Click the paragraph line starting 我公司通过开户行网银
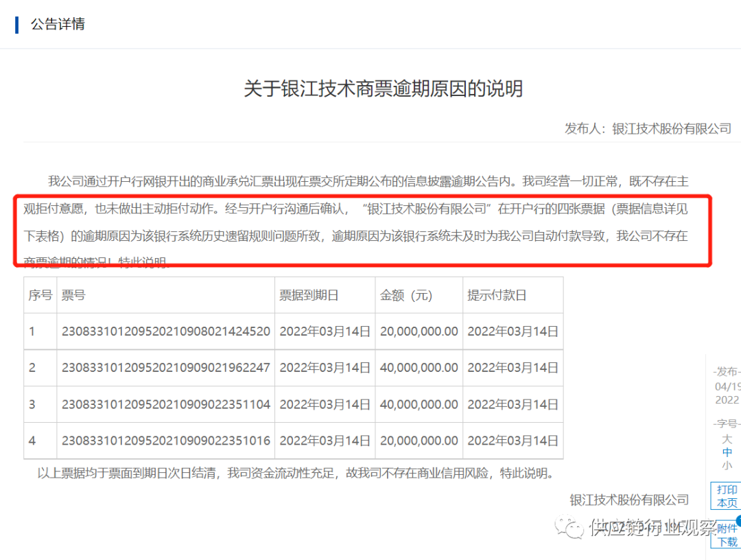 [x=368, y=181]
